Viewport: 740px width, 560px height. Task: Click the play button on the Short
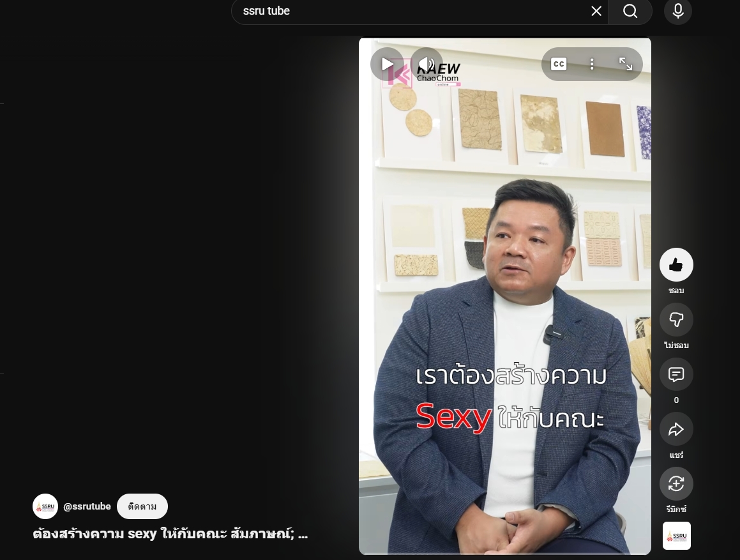click(x=387, y=64)
